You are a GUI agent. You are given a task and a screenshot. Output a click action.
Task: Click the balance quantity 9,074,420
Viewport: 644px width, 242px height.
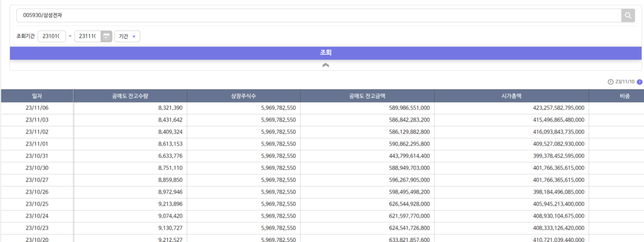[170, 216]
